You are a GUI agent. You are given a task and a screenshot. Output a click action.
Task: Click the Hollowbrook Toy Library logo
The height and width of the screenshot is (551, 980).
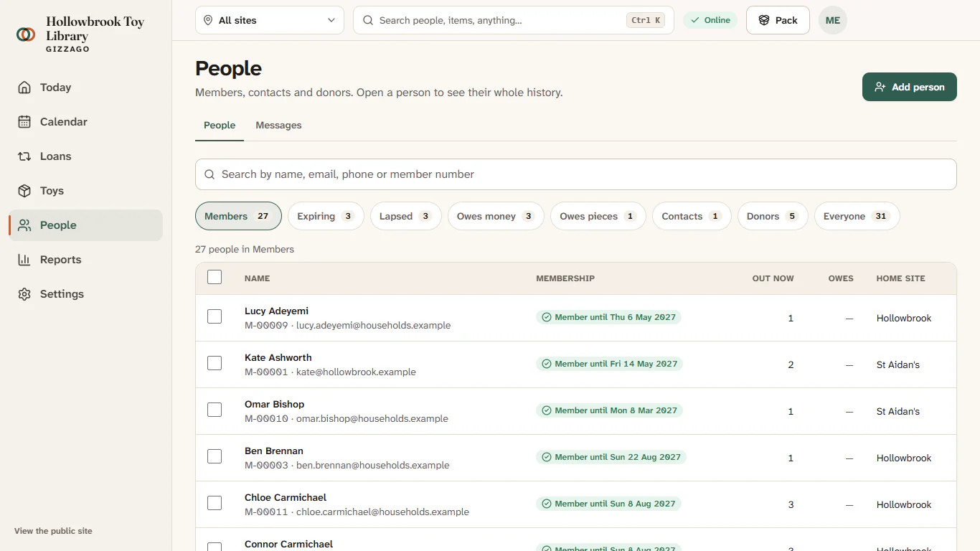26,34
